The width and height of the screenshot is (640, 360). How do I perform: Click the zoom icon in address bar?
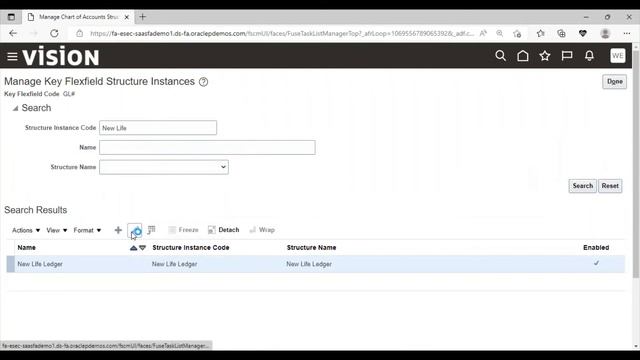click(x=500, y=33)
